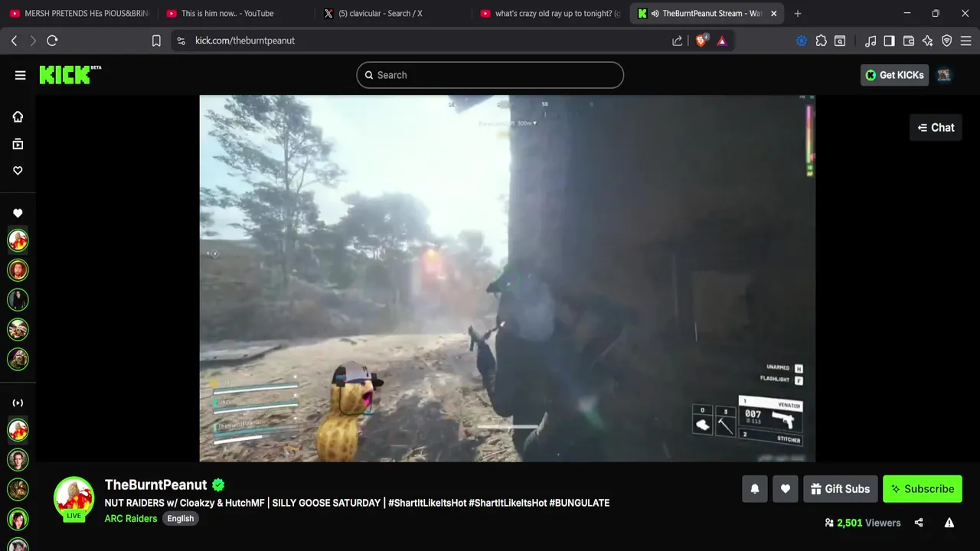Go back using browser back arrow
This screenshot has height=551, width=980.
(x=14, y=41)
